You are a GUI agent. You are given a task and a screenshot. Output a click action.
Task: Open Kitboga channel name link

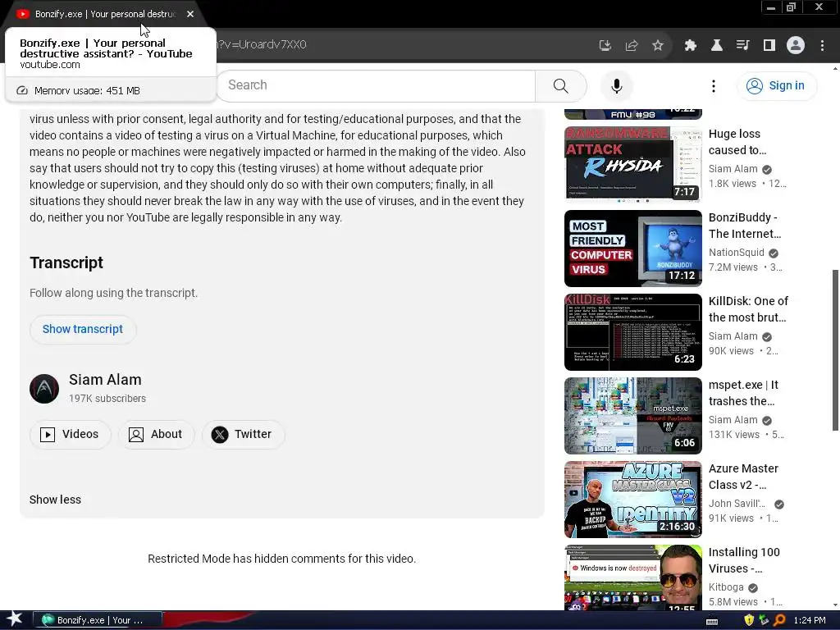(x=726, y=587)
